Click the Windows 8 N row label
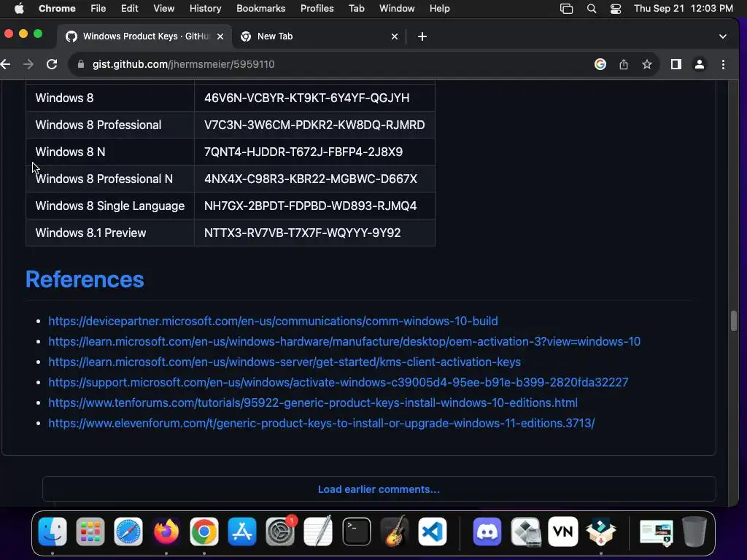Image resolution: width=747 pixels, height=560 pixels. pyautogui.click(x=70, y=152)
